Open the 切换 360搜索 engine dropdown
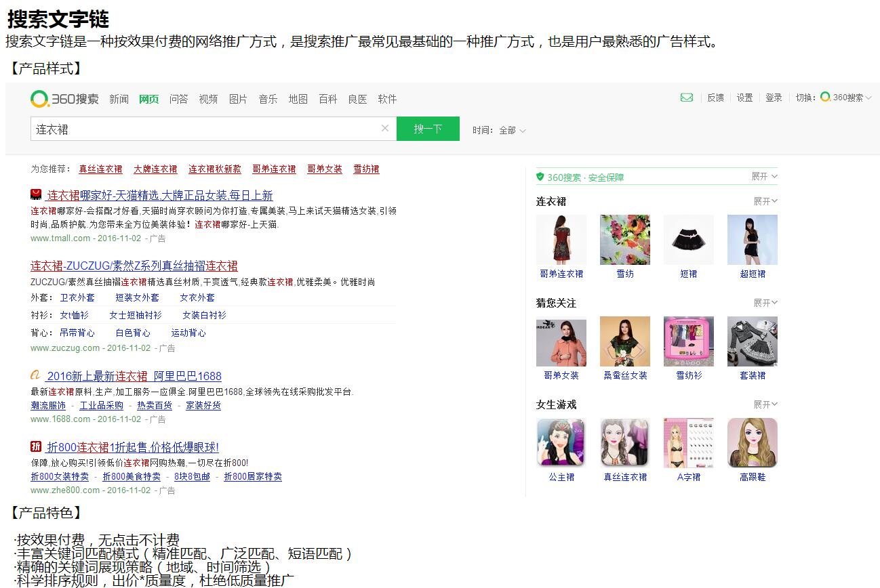Screen dimensions: 880x588 pyautogui.click(x=845, y=98)
